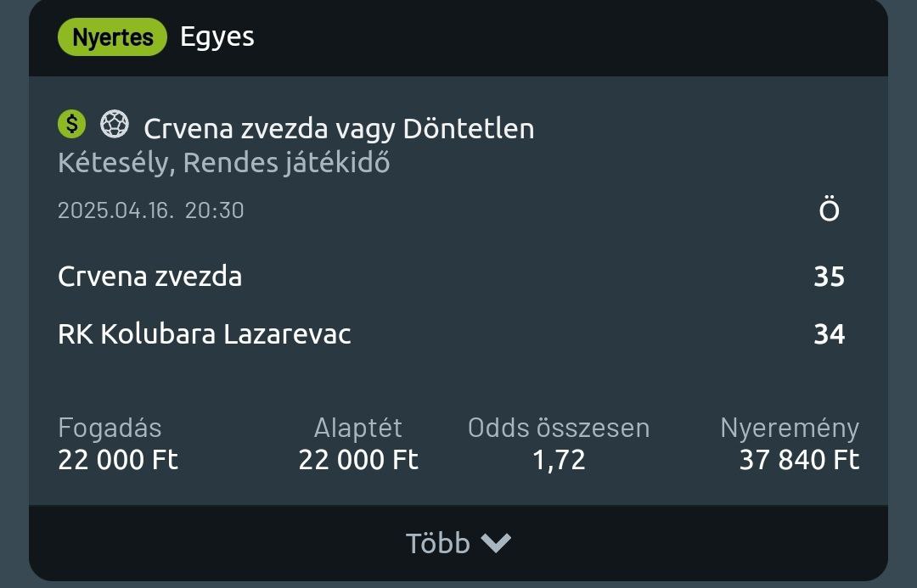Viewport: 917px width, 588px height.
Task: Click the 1,72 total odds value
Action: [559, 460]
